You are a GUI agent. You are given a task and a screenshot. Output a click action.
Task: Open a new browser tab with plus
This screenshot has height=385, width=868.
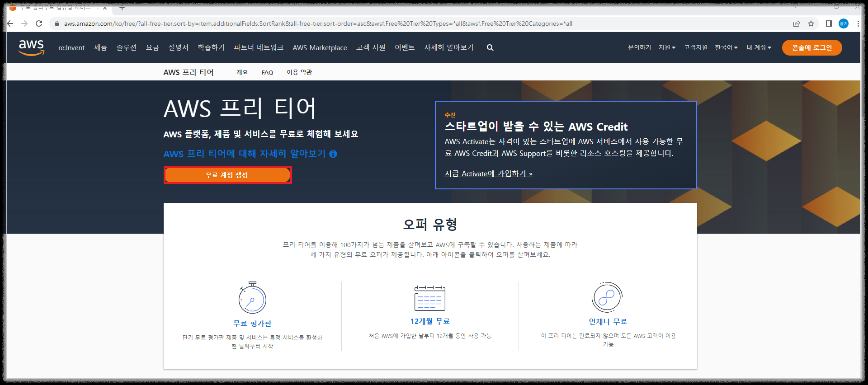click(x=122, y=8)
